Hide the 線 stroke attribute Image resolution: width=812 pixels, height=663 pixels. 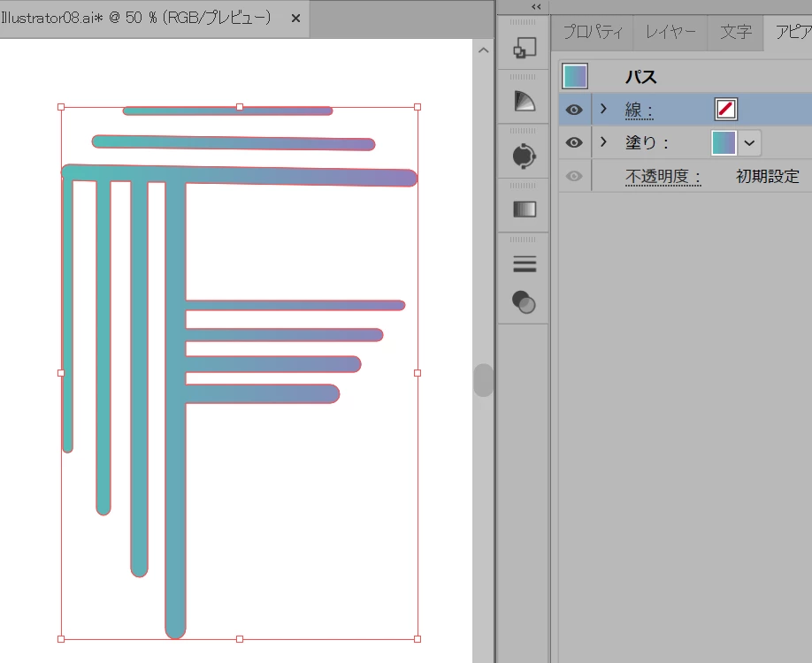pyautogui.click(x=574, y=110)
